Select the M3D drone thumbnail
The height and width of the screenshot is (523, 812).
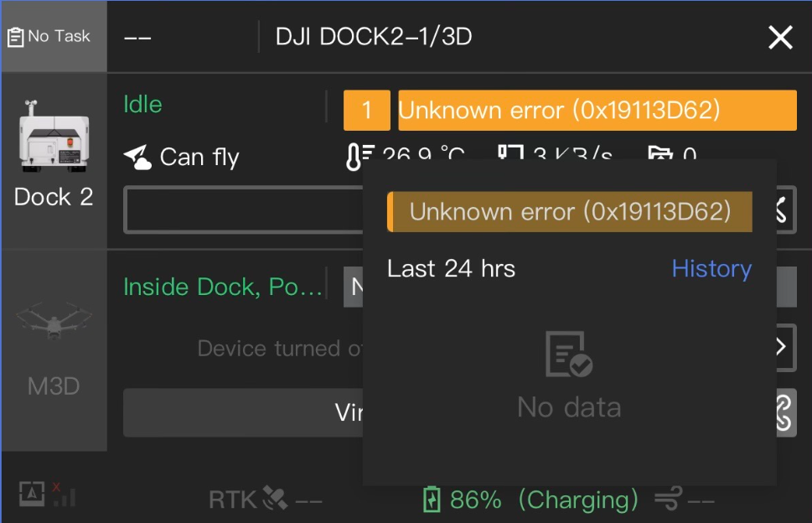point(54,321)
